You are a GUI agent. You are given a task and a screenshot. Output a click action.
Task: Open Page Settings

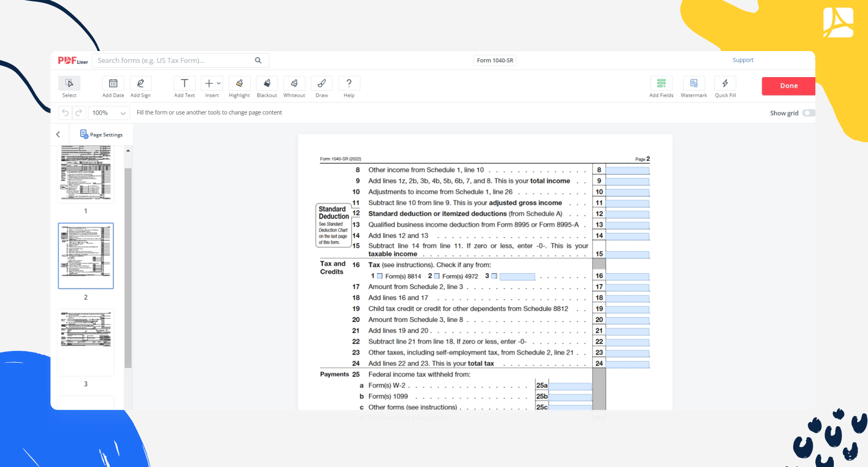pos(101,134)
